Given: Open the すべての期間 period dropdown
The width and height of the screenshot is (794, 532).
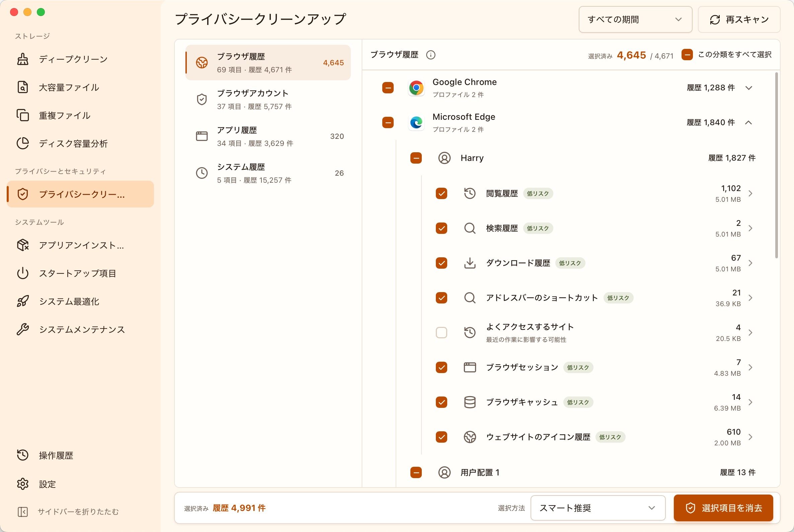Looking at the screenshot, I should [635, 19].
